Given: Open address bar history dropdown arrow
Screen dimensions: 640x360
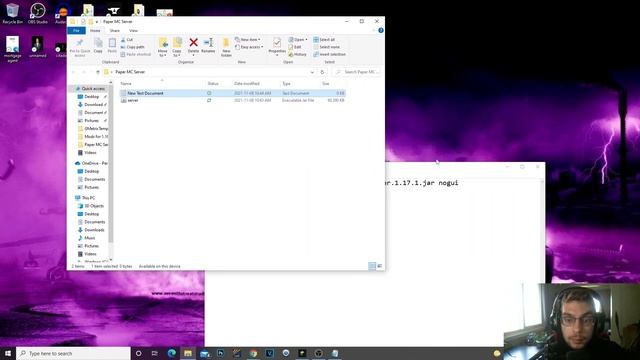Looking at the screenshot, I should [312, 72].
